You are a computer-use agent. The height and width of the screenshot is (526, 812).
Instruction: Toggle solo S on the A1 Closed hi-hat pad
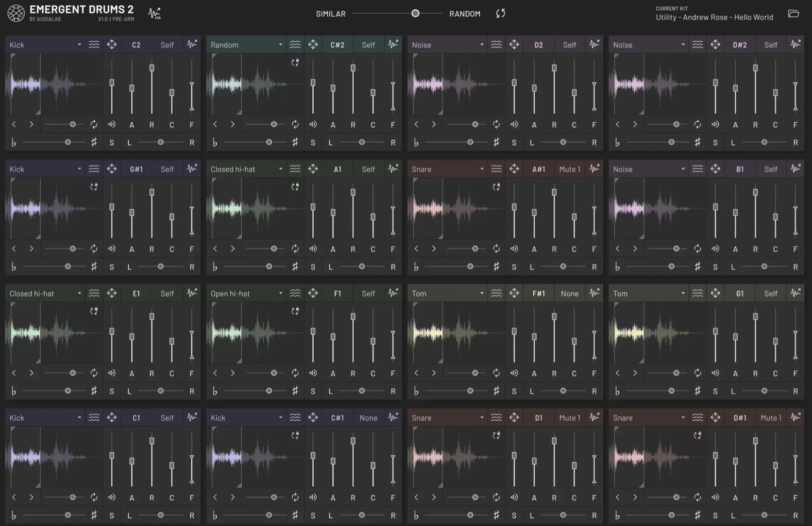pyautogui.click(x=313, y=267)
